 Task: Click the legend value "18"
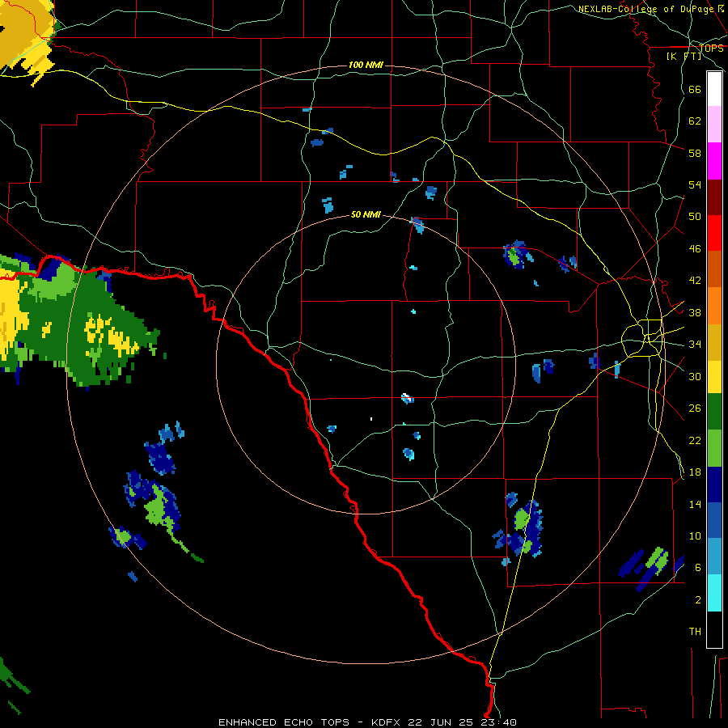[x=695, y=472]
